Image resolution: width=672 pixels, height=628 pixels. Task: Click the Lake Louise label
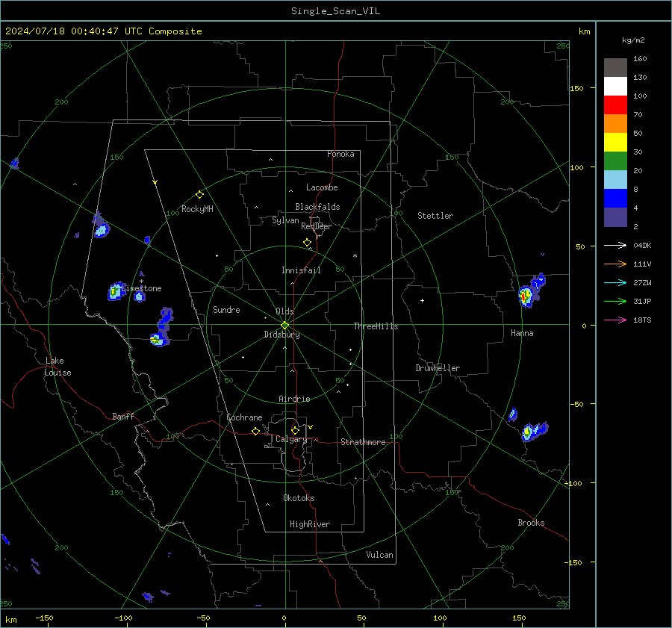(57, 367)
